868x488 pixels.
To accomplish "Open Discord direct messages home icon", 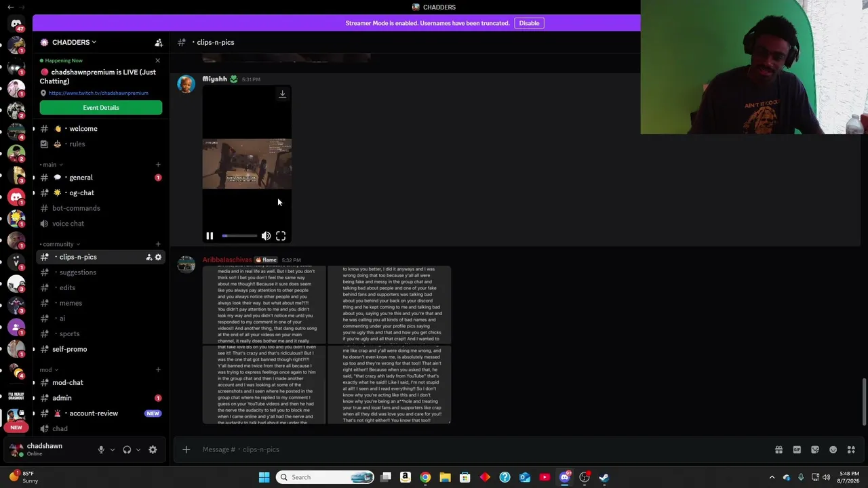I will click(16, 24).
